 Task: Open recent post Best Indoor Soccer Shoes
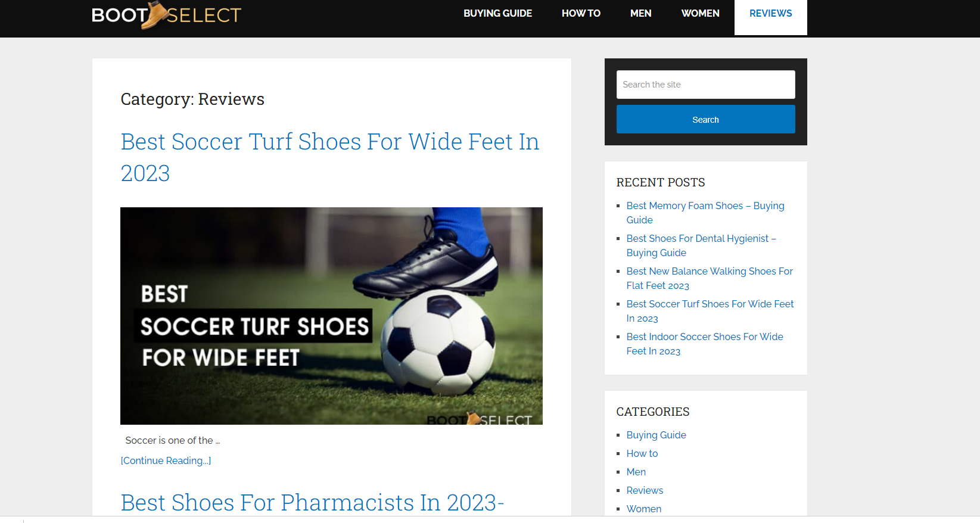point(705,344)
